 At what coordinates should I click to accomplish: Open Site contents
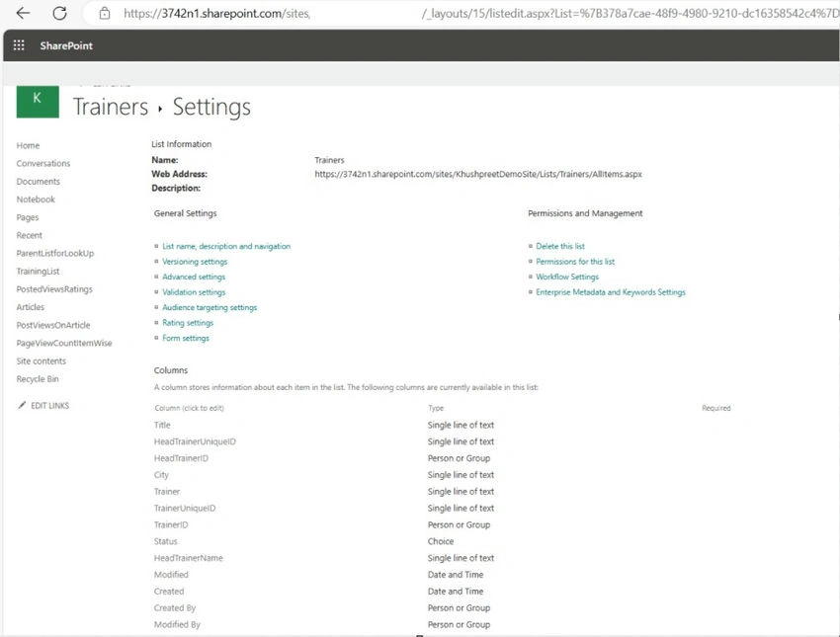[x=42, y=361]
